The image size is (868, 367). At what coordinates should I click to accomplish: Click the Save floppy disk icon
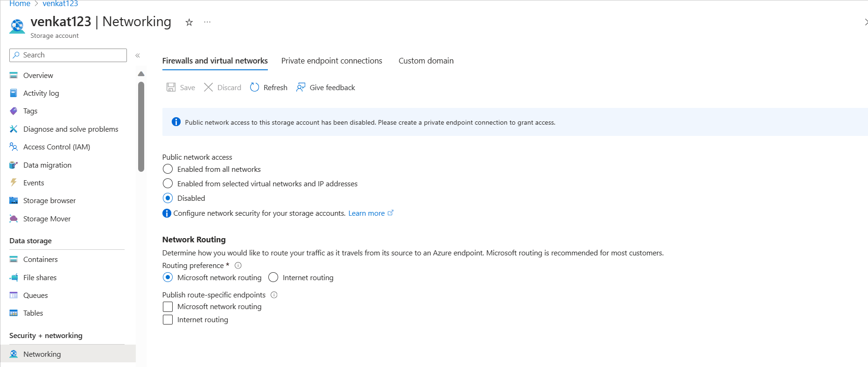171,87
